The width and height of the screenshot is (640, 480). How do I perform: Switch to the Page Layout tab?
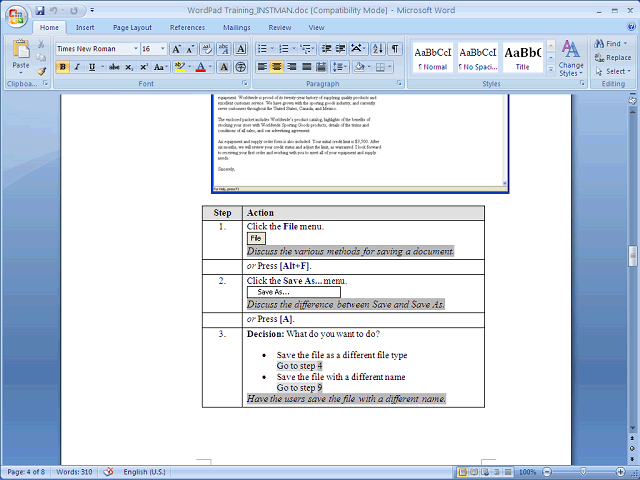point(132,27)
